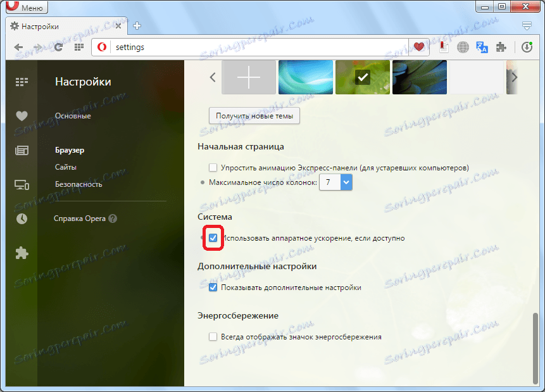Click the globe extension icon
The width and height of the screenshot is (545, 392).
pyautogui.click(x=463, y=47)
